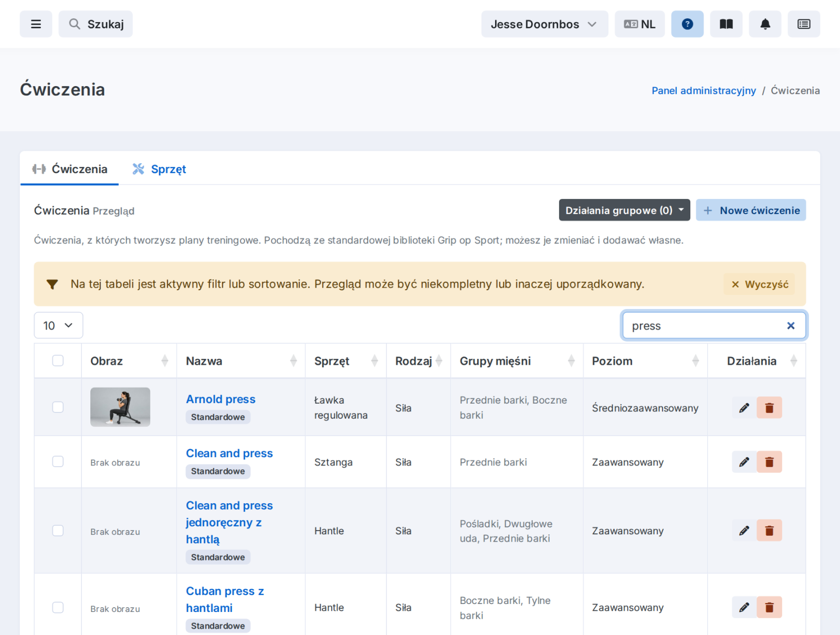Clear the press search text with the X
840x635 pixels.
(x=791, y=326)
